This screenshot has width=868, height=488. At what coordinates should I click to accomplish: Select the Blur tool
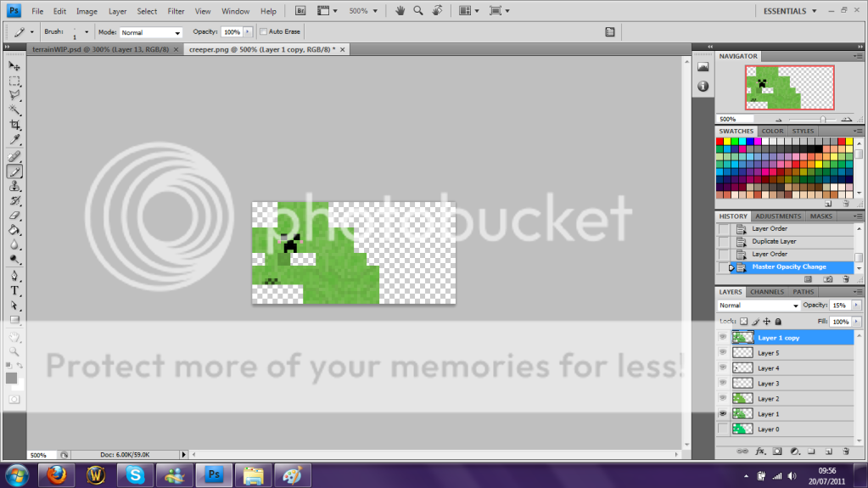point(14,244)
